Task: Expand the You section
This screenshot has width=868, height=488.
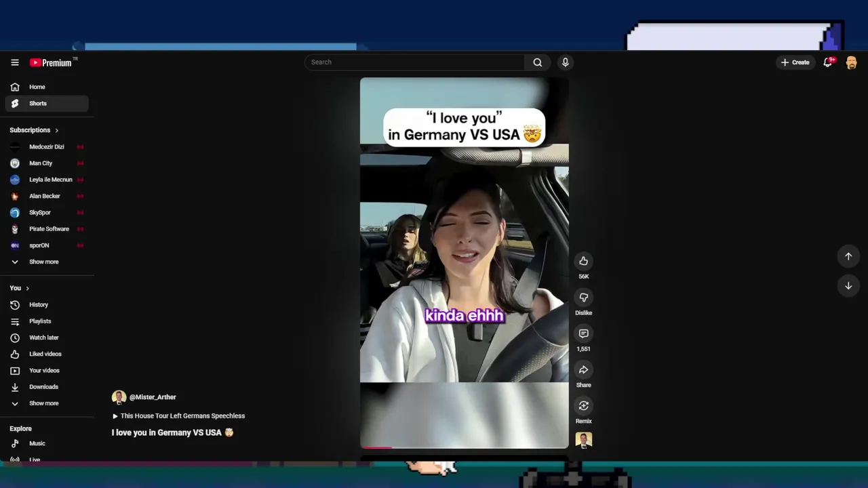Action: pos(20,288)
